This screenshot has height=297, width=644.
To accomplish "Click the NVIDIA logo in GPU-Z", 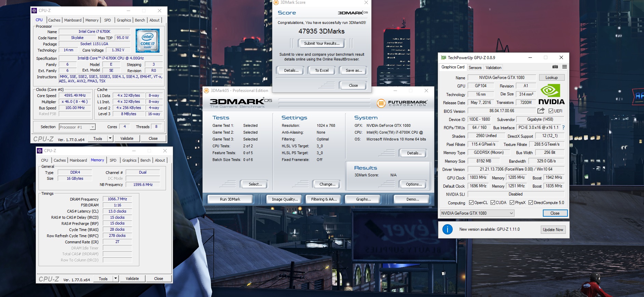I will click(551, 95).
